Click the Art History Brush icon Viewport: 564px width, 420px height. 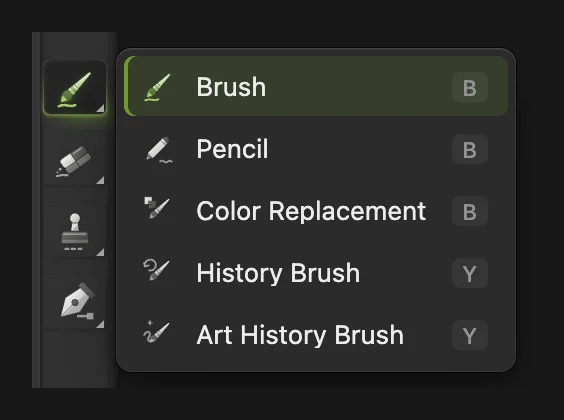click(x=156, y=332)
